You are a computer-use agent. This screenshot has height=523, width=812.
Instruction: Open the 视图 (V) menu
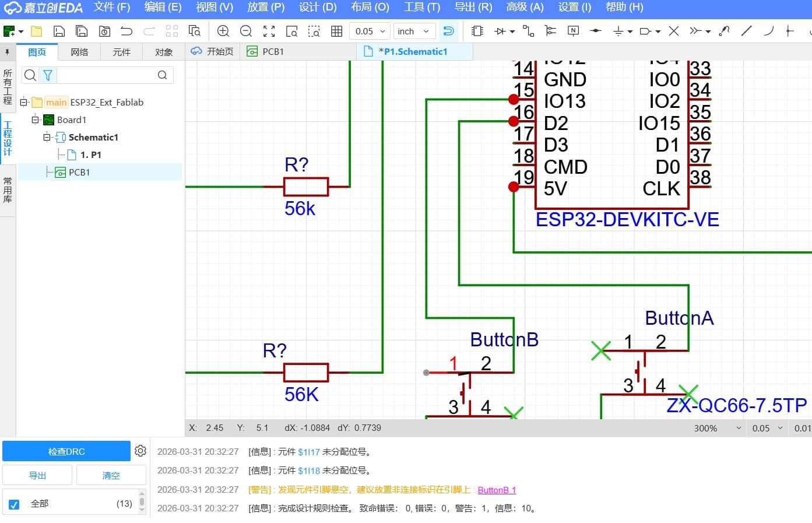215,7
